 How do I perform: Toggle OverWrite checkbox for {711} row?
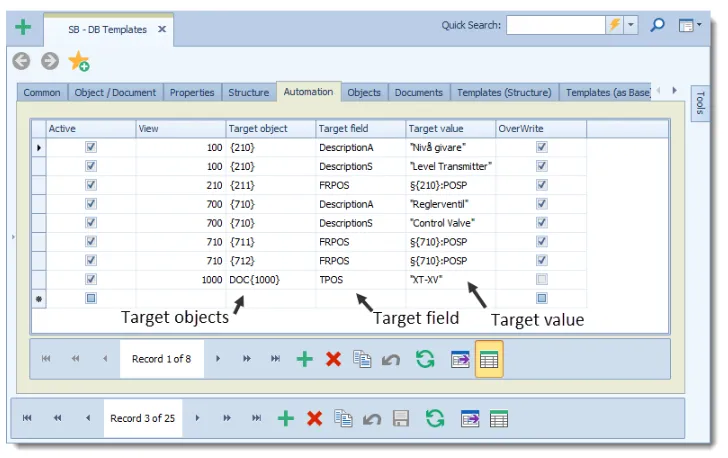[x=541, y=242]
